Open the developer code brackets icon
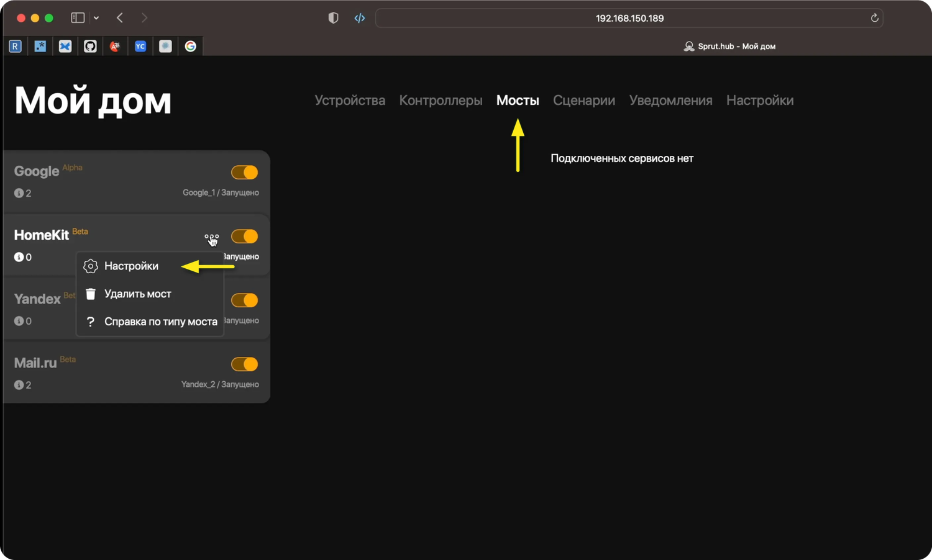Screen dimensions: 932x560 (x=359, y=18)
